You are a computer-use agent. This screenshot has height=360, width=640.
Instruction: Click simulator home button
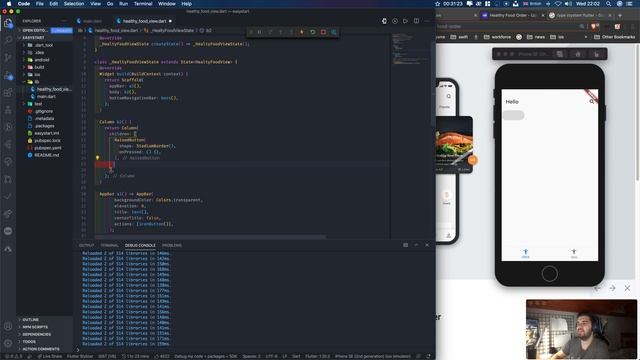549,273
